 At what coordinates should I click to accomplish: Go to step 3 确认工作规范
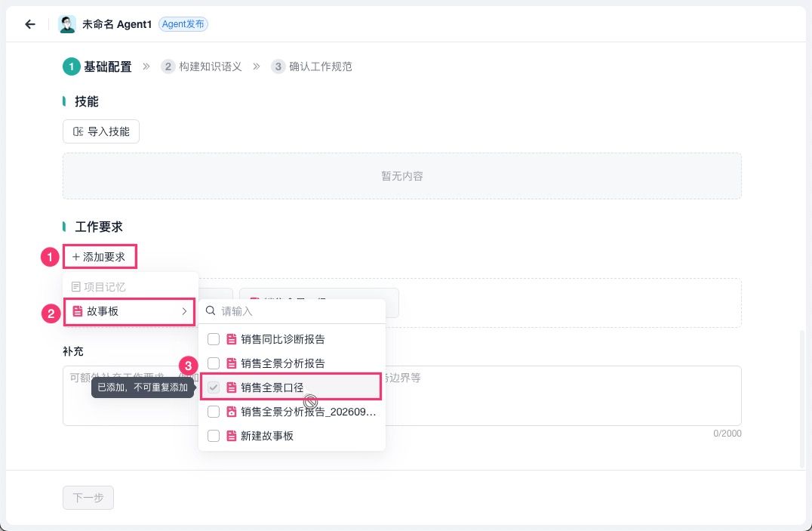[x=311, y=66]
